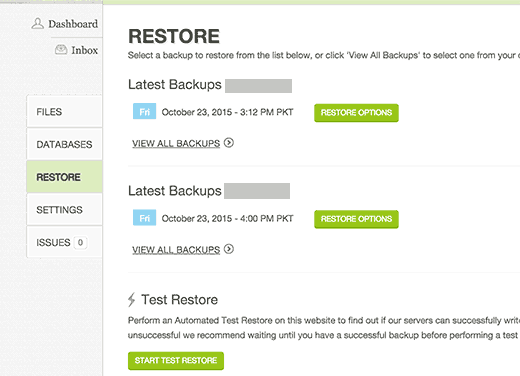This screenshot has width=520, height=376.
Task: Open the Settings tab
Action: (64, 209)
